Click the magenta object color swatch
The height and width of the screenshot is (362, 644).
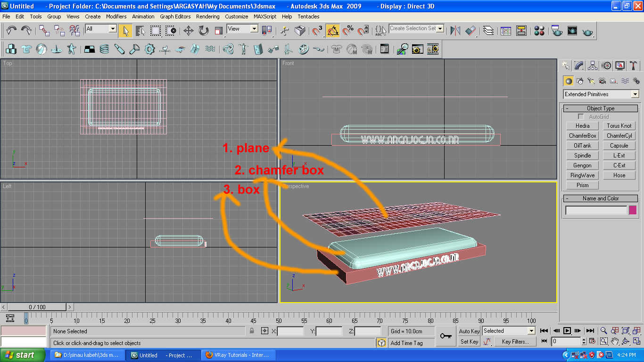click(633, 210)
